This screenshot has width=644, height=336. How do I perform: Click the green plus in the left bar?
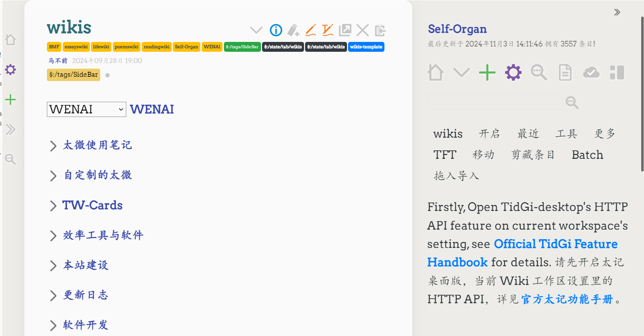coord(11,100)
